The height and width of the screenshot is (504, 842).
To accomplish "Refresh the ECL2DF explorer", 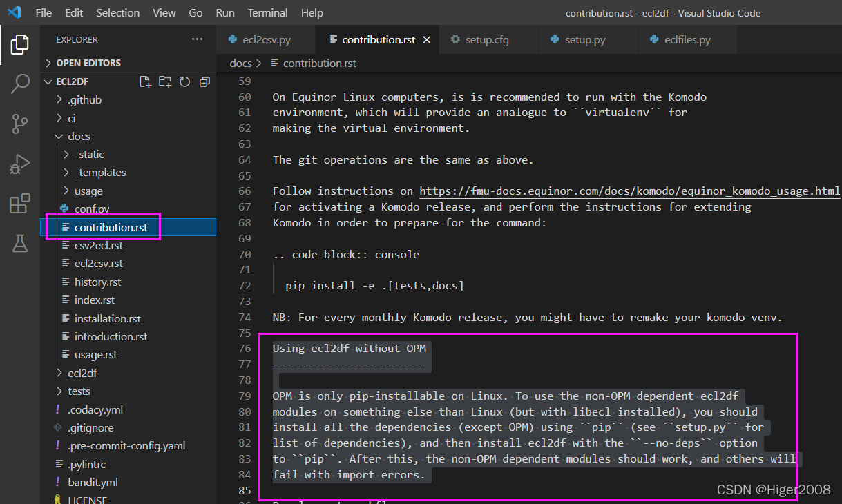I will tap(184, 82).
